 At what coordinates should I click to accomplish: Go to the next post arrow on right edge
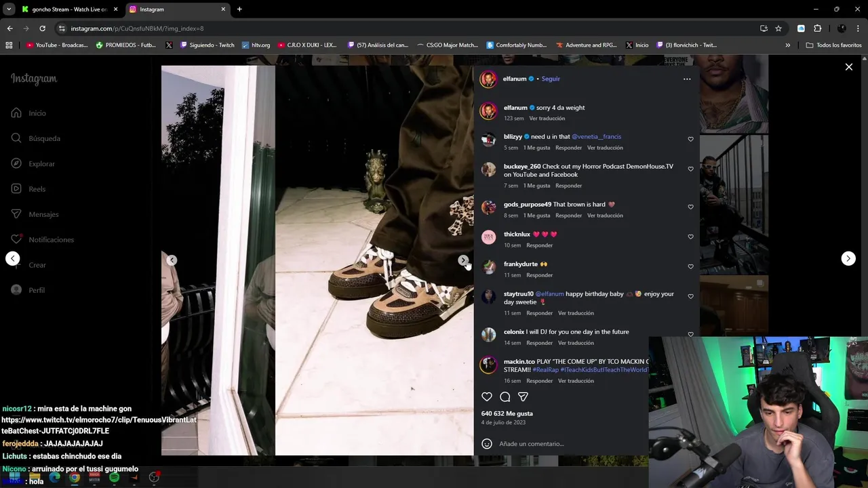(x=848, y=258)
